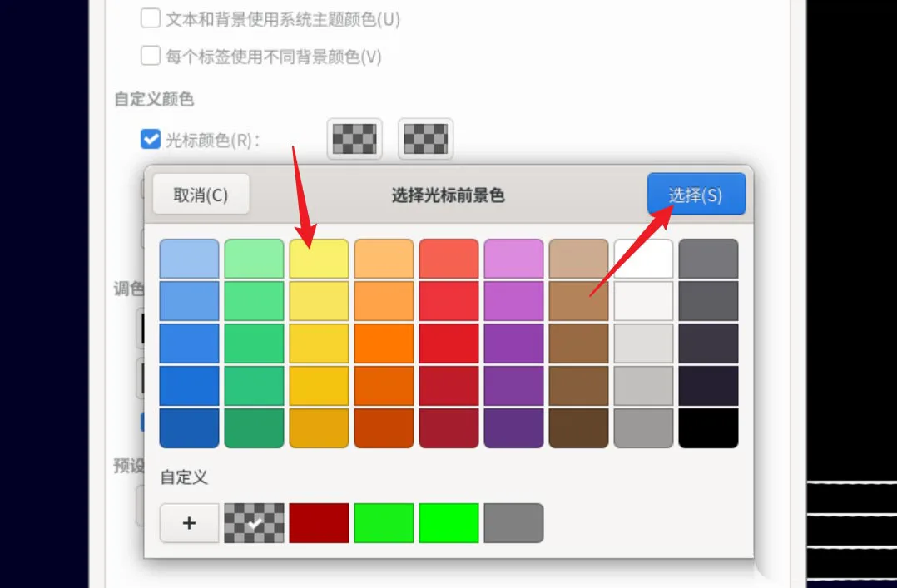Uncheck the 光标颜色(R) checkbox
The image size is (897, 588).
[151, 140]
